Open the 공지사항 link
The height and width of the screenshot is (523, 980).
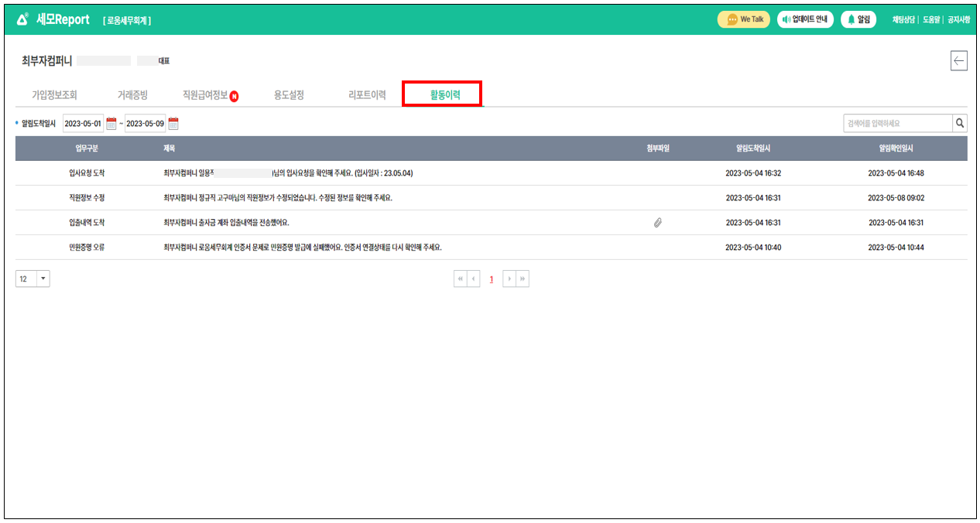click(958, 19)
